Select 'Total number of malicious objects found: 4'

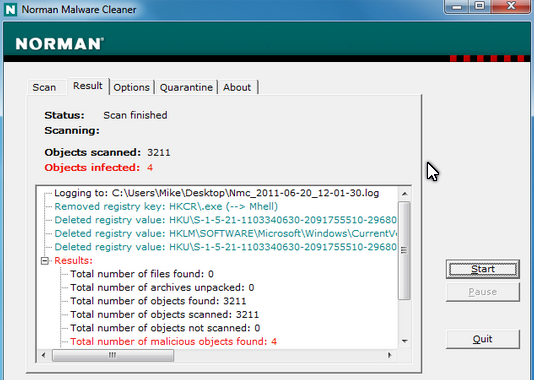click(173, 342)
